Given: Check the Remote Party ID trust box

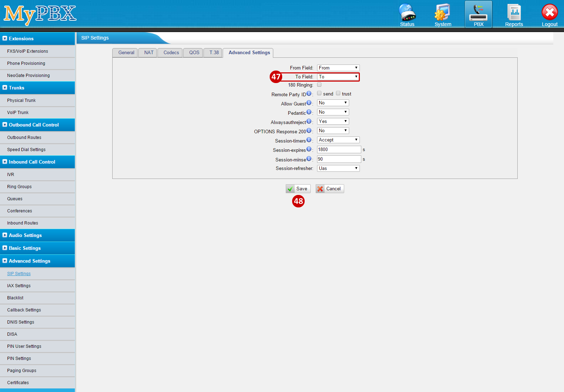Looking at the screenshot, I should pos(338,93).
